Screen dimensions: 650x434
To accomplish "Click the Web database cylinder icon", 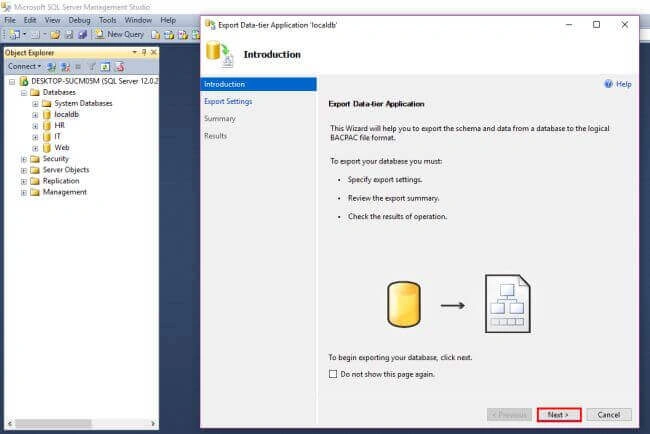I will (47, 148).
